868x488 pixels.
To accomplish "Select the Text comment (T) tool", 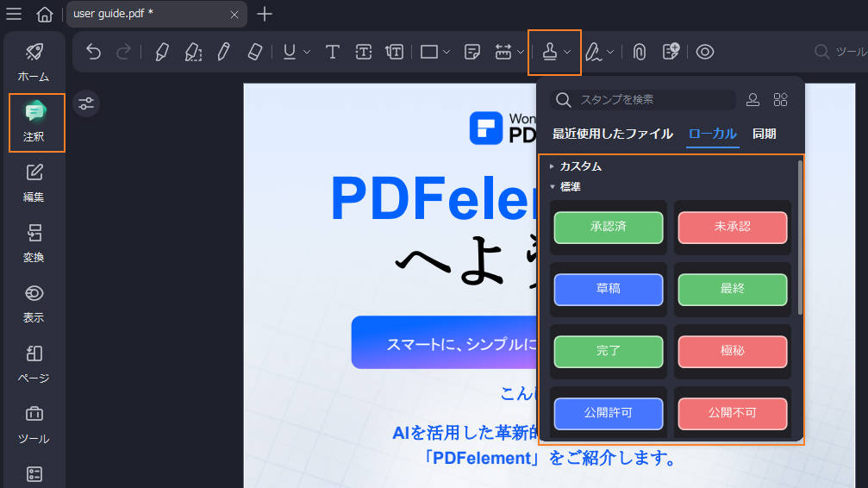I will [x=332, y=52].
